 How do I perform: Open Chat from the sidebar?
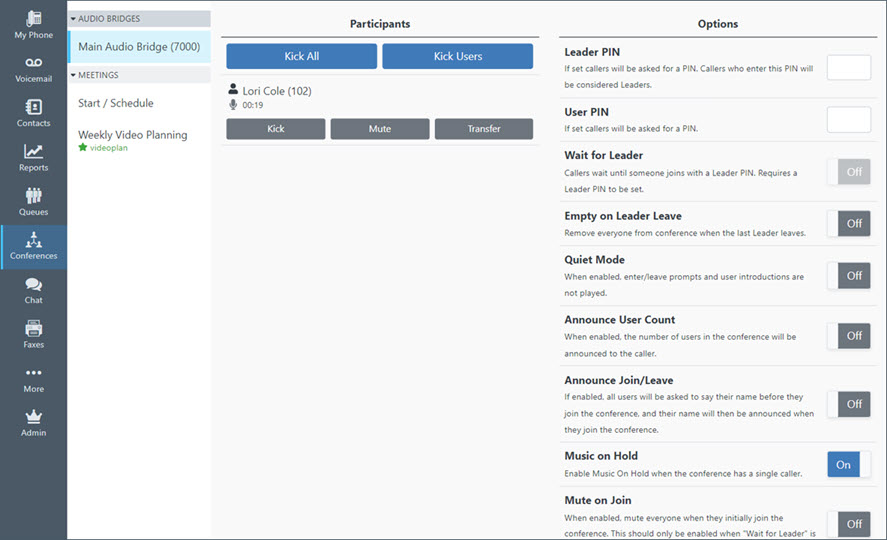point(33,291)
